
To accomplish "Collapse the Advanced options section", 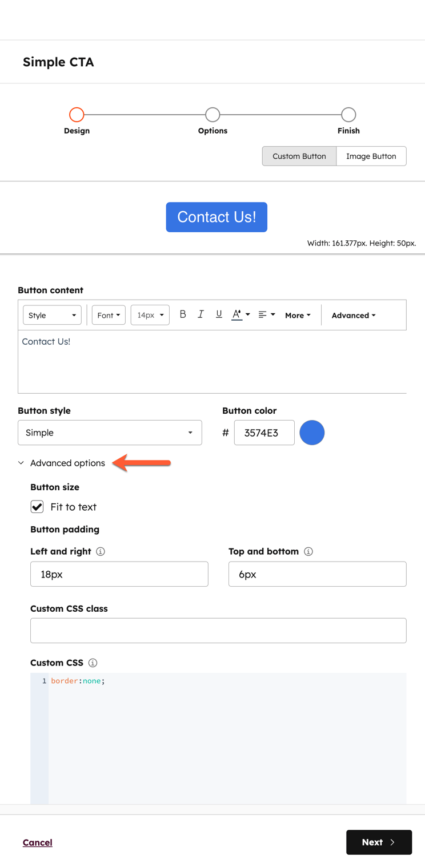I will pos(62,463).
